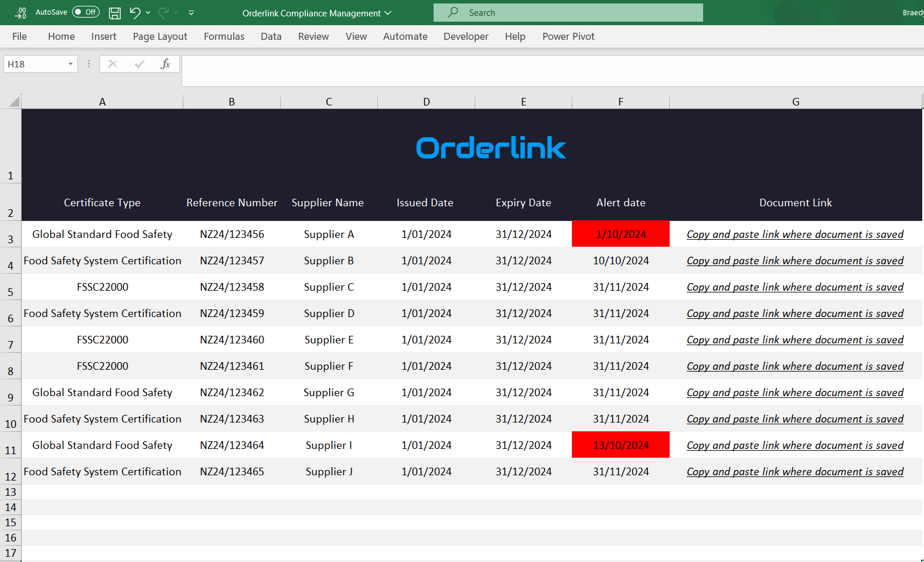
Task: Click the Insert Function fx icon
Action: [165, 64]
